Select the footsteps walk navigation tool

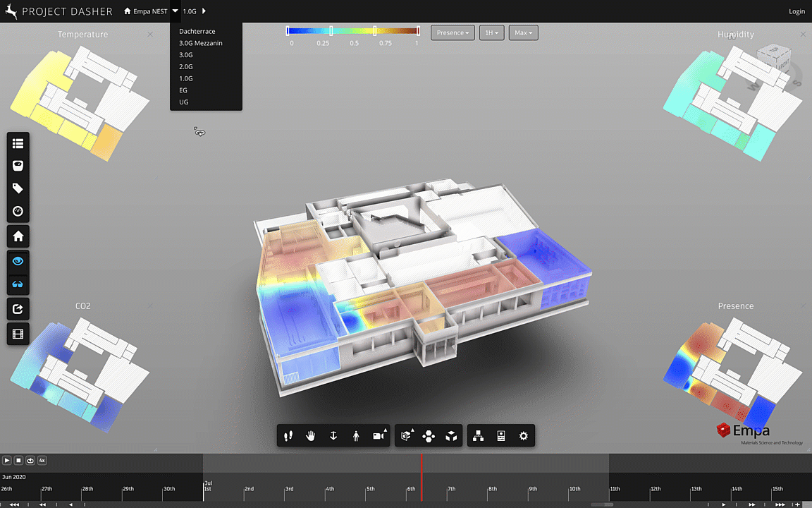pyautogui.click(x=288, y=436)
